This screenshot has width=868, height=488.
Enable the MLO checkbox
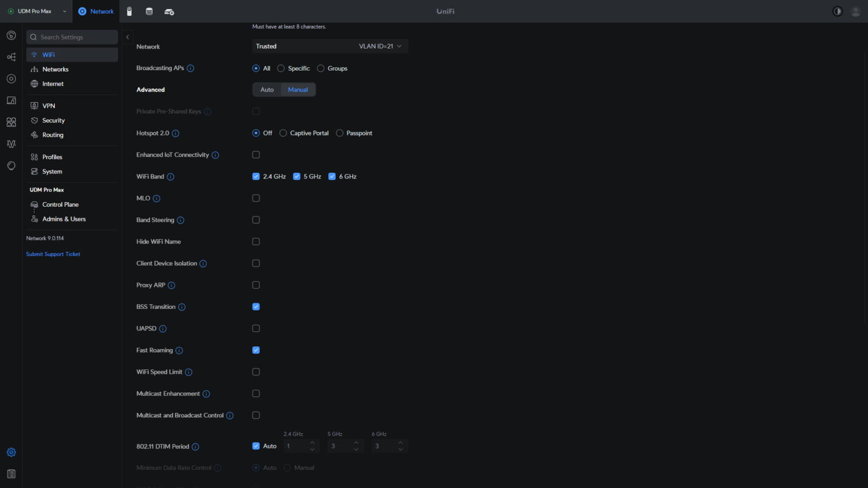(x=256, y=198)
